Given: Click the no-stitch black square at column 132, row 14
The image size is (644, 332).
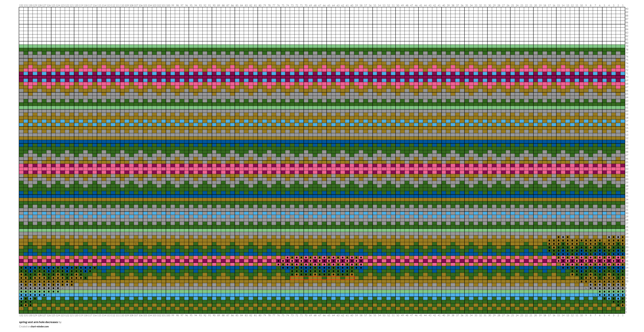Looking at the screenshot, I should [21, 268].
